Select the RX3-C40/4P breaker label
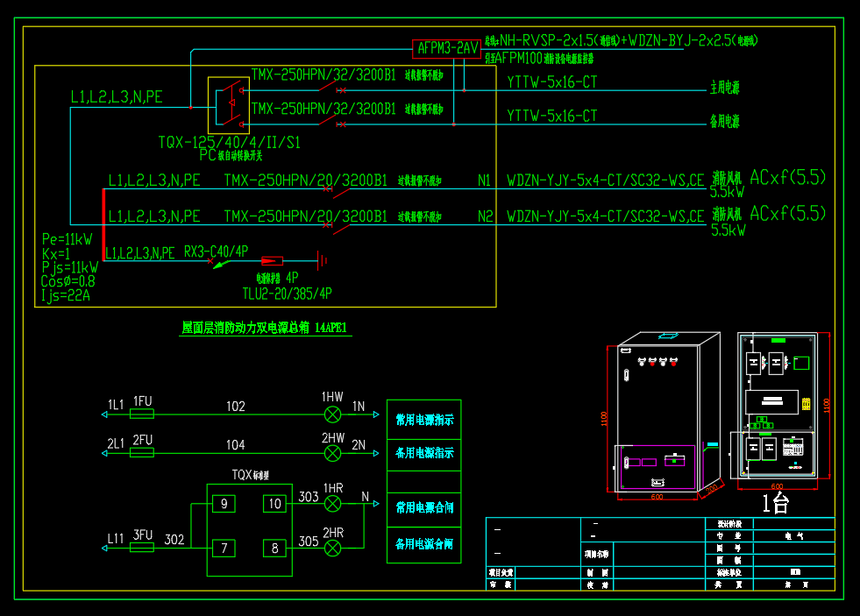 point(217,251)
